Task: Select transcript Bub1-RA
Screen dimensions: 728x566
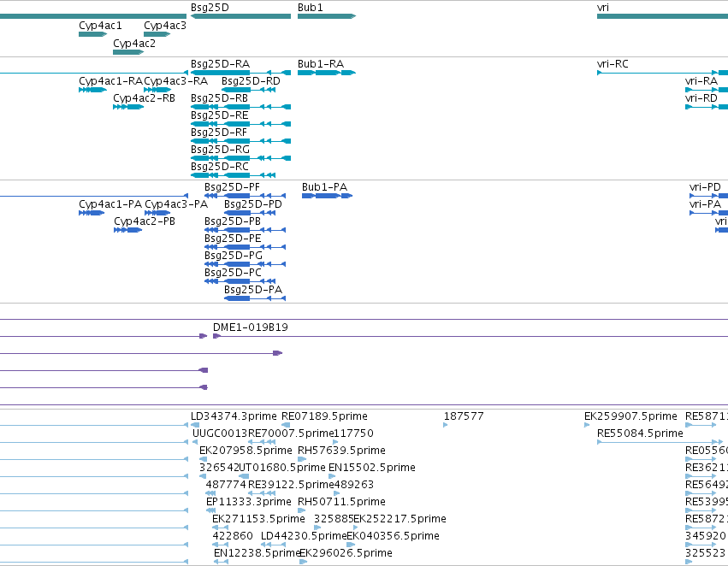Action: point(327,73)
